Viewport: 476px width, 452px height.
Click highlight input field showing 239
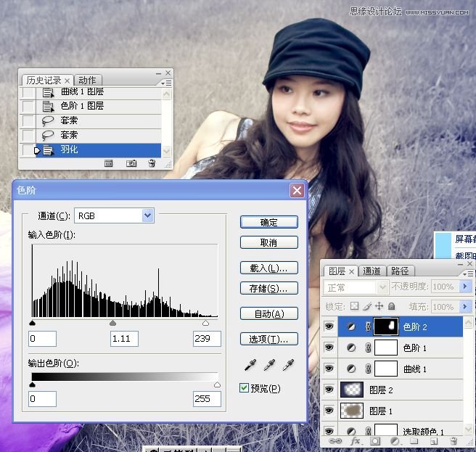pyautogui.click(x=207, y=339)
